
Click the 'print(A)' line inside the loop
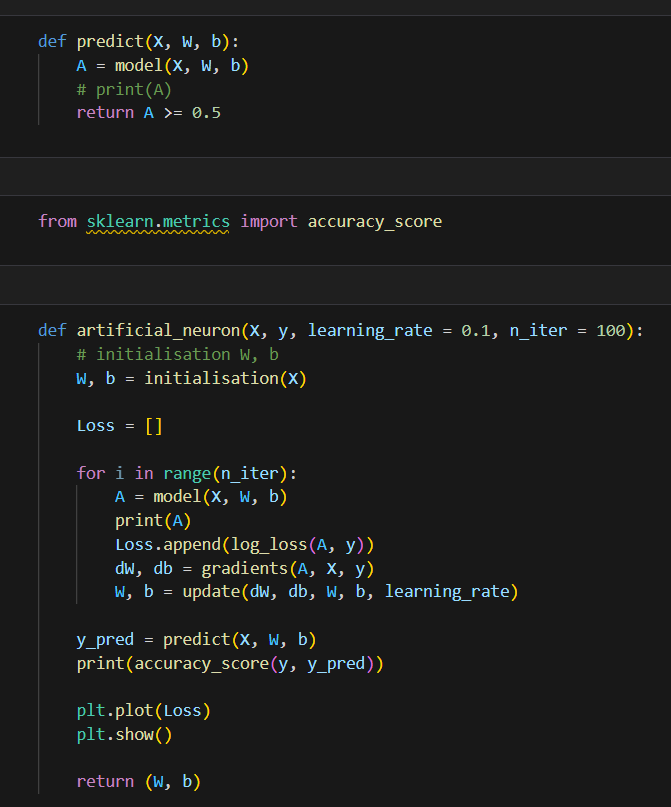click(153, 521)
